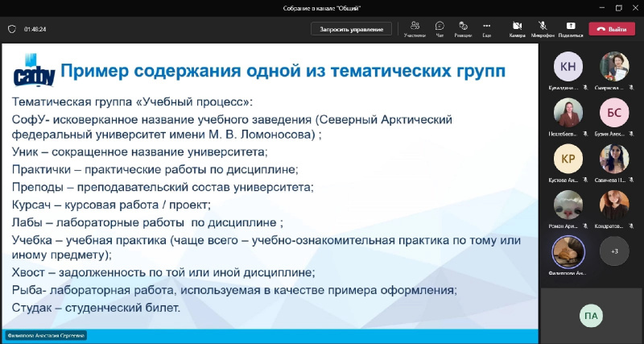This screenshot has width=644, height=344.
Task: Select the Нехлебаева participant tile
Action: click(x=568, y=113)
